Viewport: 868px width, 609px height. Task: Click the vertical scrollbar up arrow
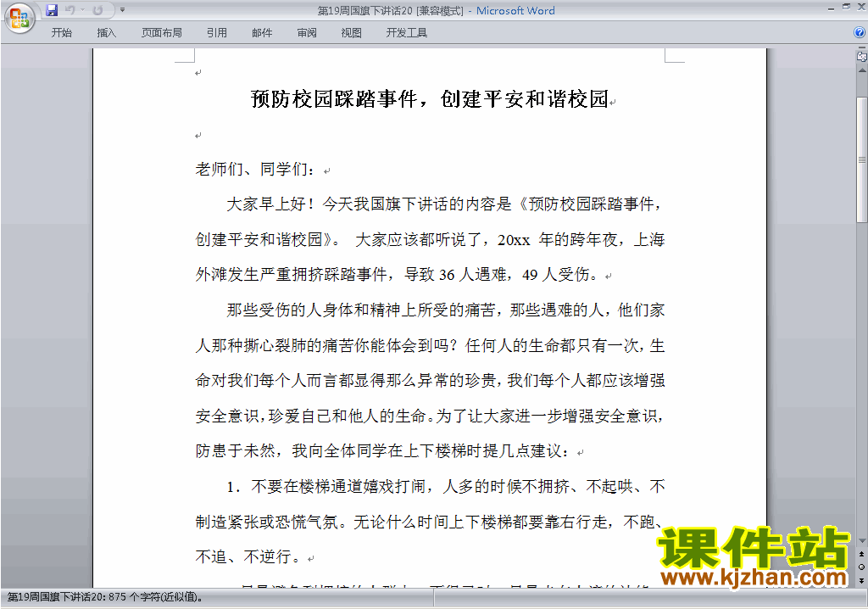[862, 71]
